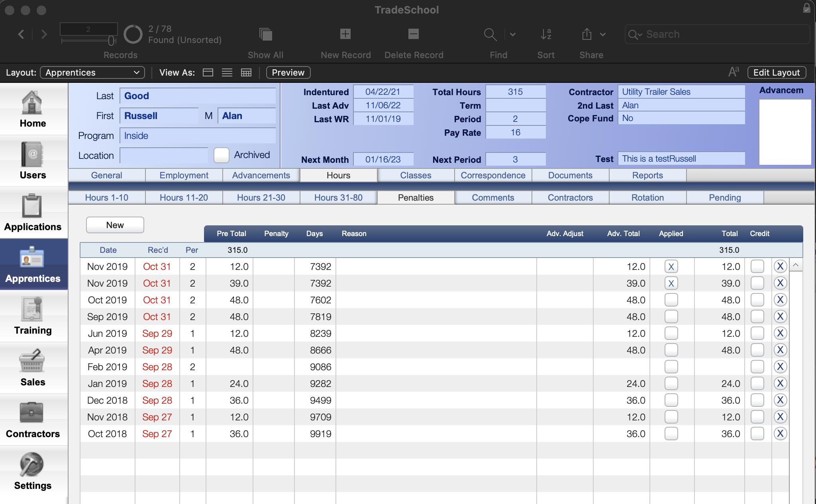Click the Preview button
The height and width of the screenshot is (504, 816).
coord(288,72)
